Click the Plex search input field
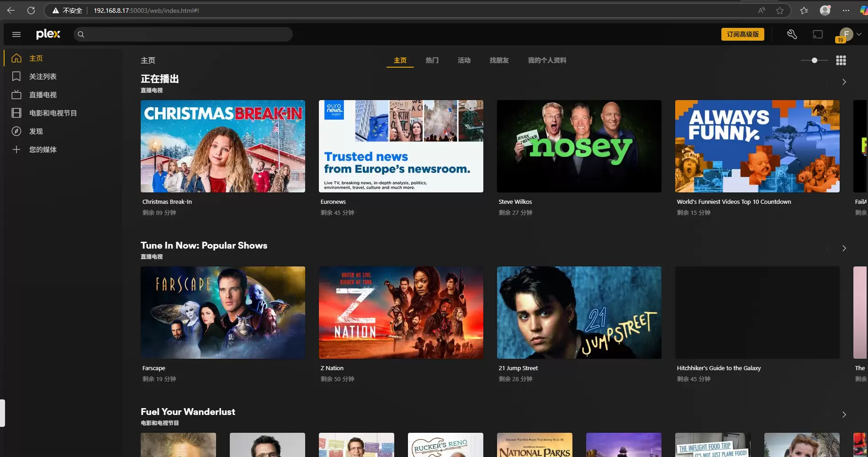The width and height of the screenshot is (868, 457). click(183, 34)
